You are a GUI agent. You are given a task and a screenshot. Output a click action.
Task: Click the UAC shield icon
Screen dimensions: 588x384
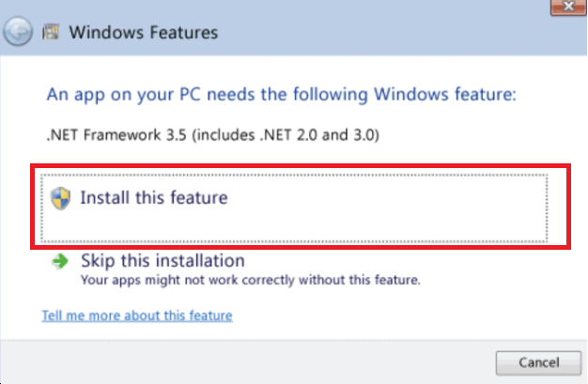(62, 198)
